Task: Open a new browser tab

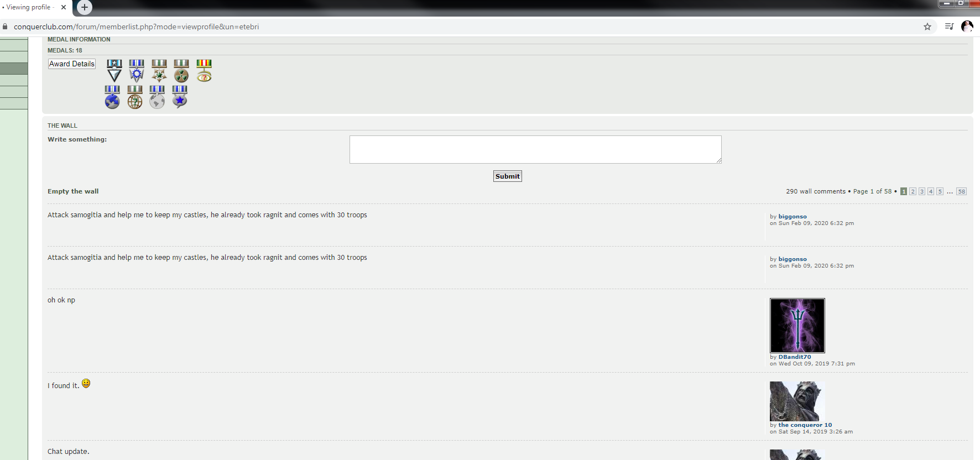Action: (84, 7)
